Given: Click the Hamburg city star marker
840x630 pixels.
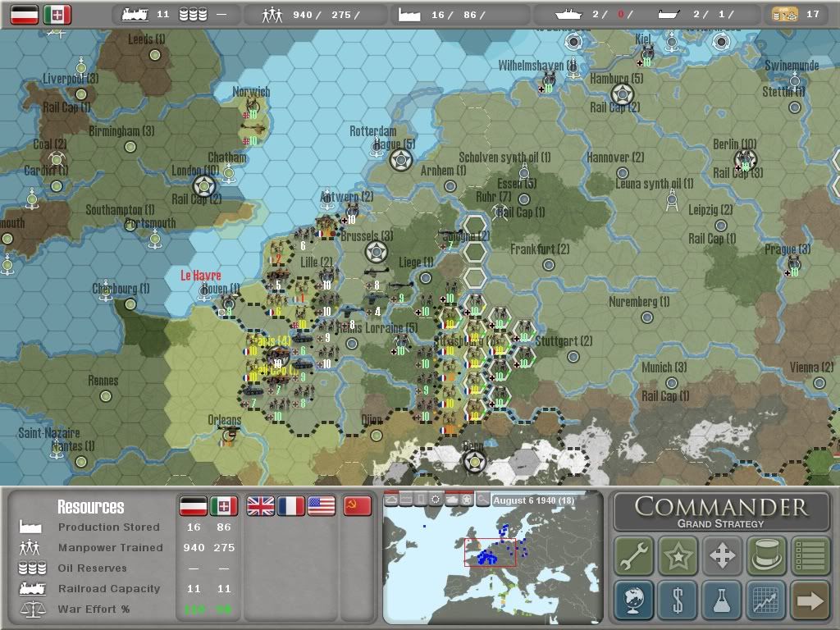Looking at the screenshot, I should [x=623, y=95].
